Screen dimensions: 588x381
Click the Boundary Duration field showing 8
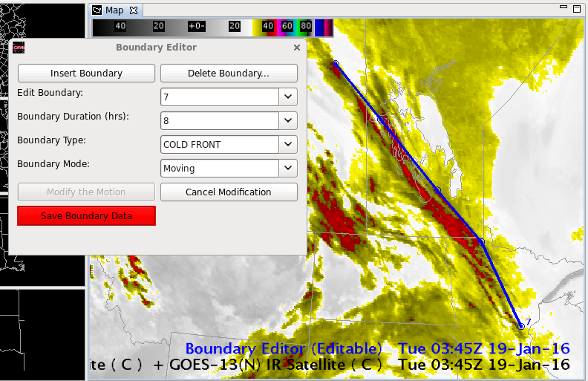pyautogui.click(x=220, y=120)
